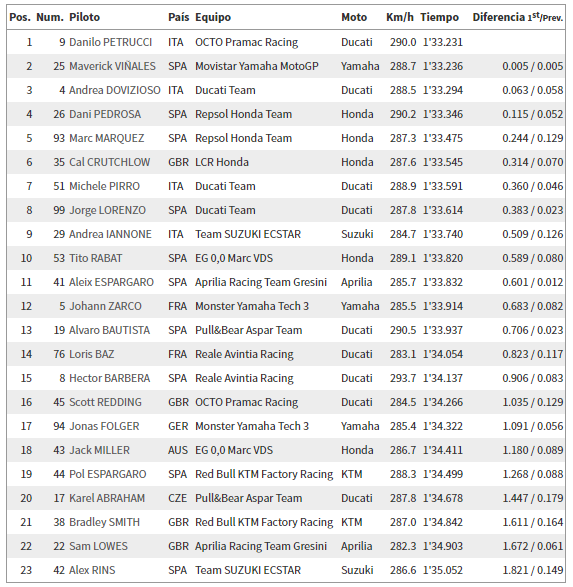Click lap time 1'33.236

[443, 66]
